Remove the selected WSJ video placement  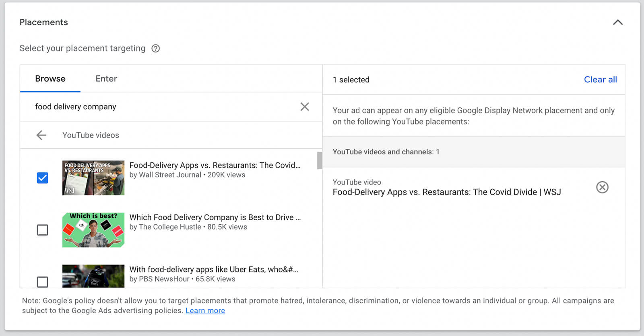[602, 187]
